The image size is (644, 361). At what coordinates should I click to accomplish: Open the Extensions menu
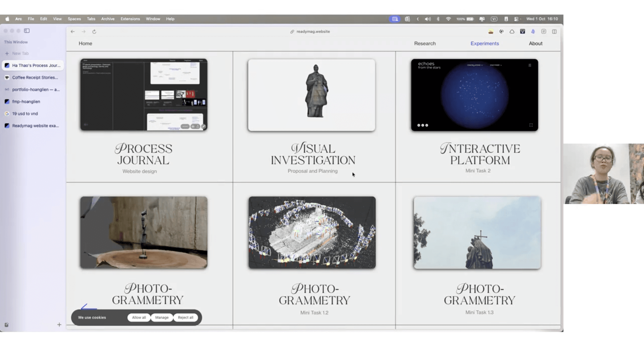pos(130,19)
